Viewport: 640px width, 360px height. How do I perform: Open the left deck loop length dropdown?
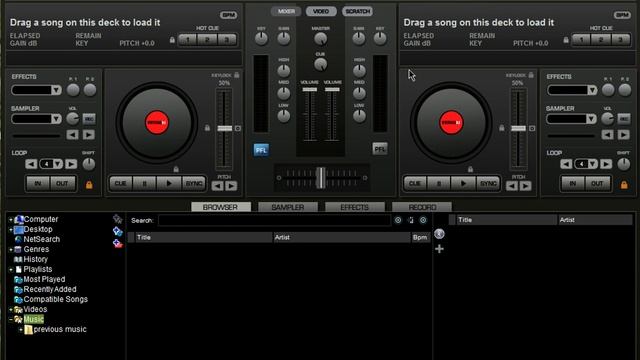[58, 164]
